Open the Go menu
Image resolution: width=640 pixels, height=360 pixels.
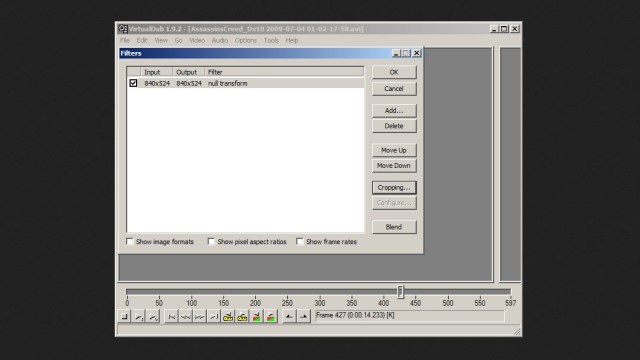(x=178, y=40)
